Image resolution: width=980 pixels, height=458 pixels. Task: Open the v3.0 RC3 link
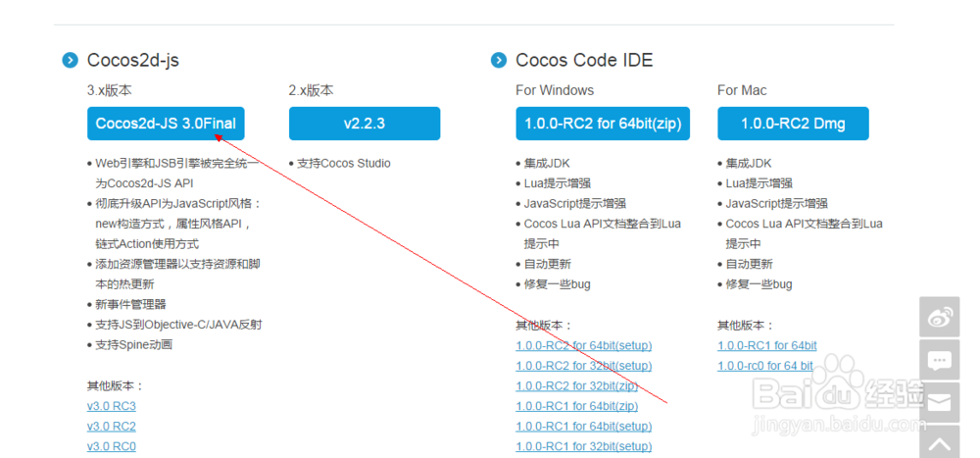112,406
